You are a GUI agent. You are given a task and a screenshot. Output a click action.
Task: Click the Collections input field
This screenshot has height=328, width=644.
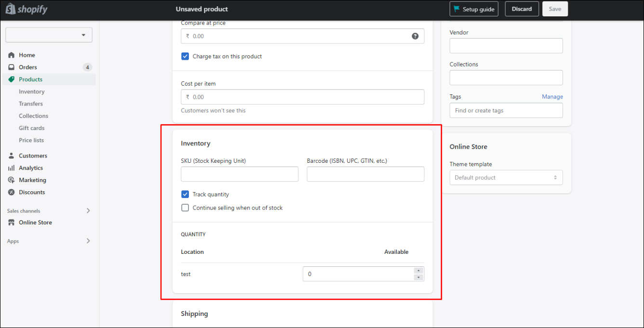coord(506,78)
